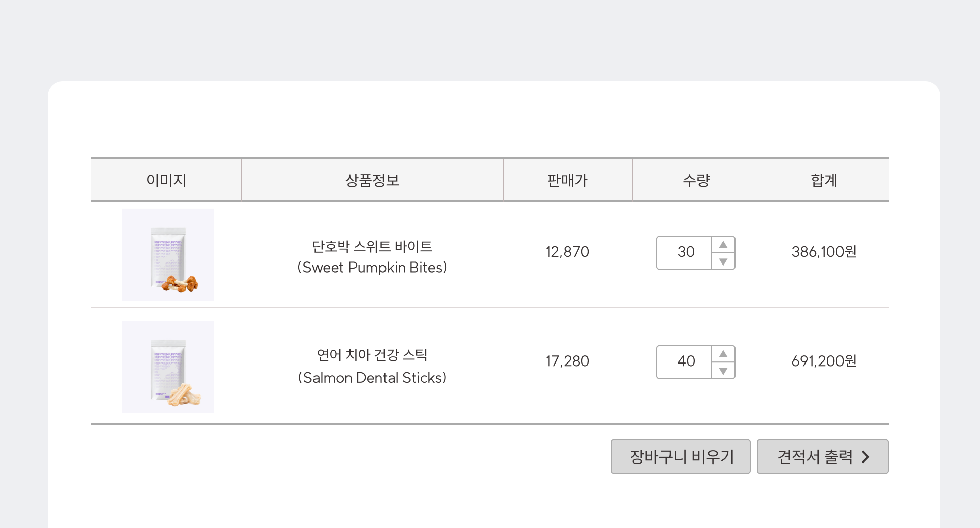Select the 연어 치아 건강 스틱 product name
980x528 pixels.
[x=372, y=355]
